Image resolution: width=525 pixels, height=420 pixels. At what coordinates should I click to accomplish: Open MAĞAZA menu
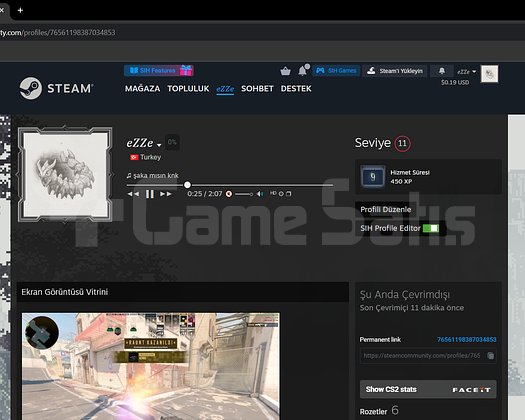[142, 89]
